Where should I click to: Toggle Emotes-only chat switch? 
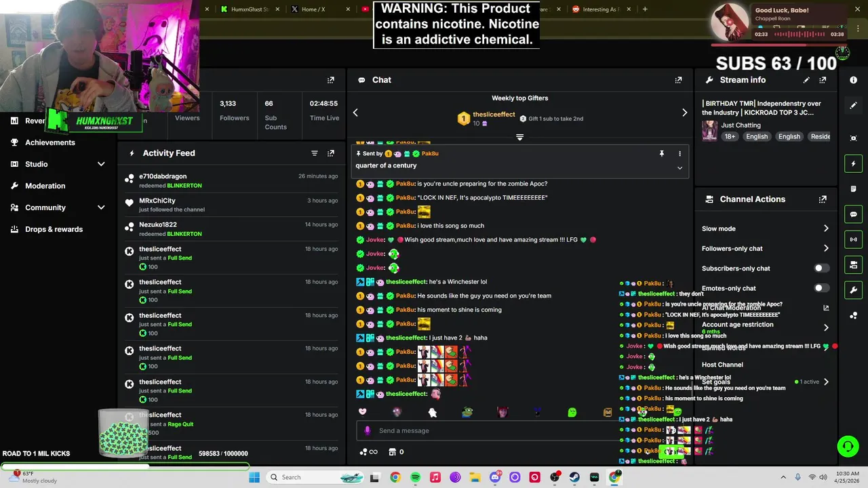point(821,288)
